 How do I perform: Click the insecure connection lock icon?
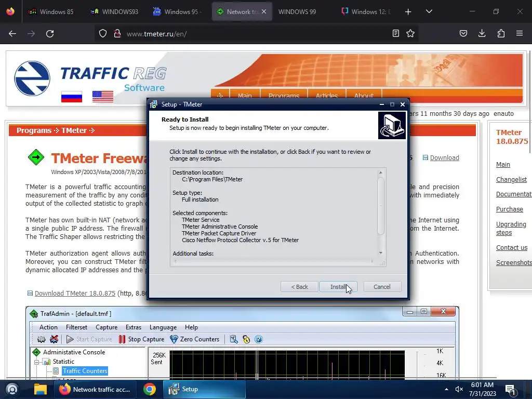(x=117, y=34)
